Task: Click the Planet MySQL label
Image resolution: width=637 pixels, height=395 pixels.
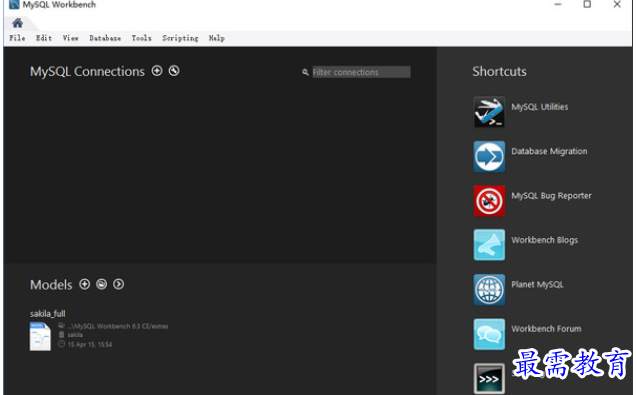Action: tap(537, 284)
